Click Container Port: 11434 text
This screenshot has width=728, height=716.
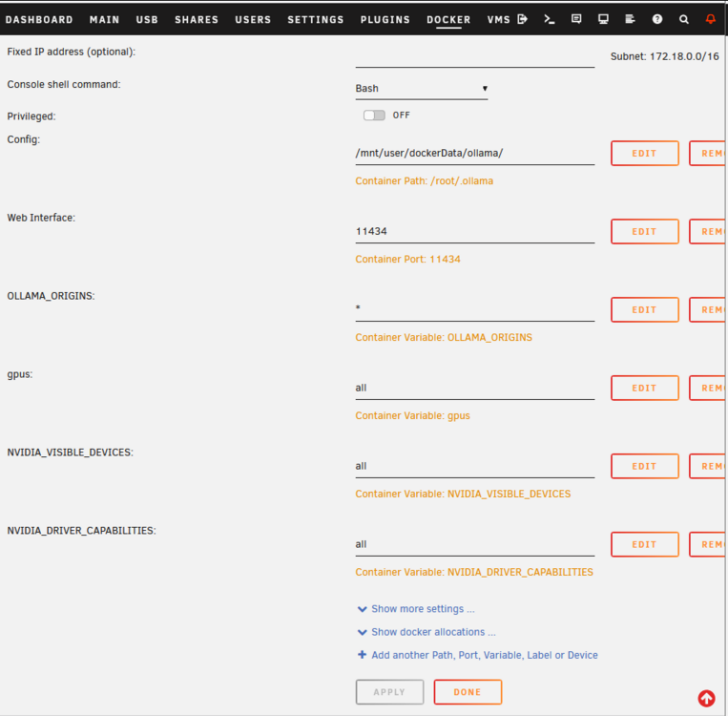[407, 260]
